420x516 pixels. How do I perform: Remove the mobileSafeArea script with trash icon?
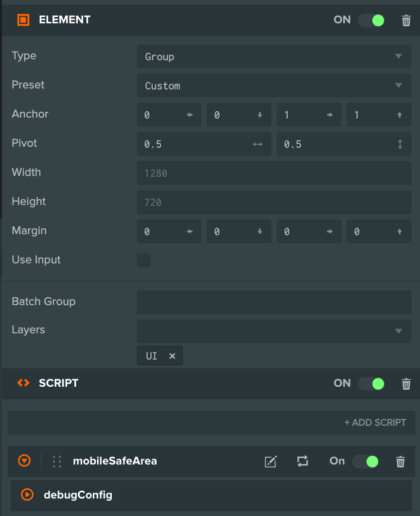click(x=400, y=462)
